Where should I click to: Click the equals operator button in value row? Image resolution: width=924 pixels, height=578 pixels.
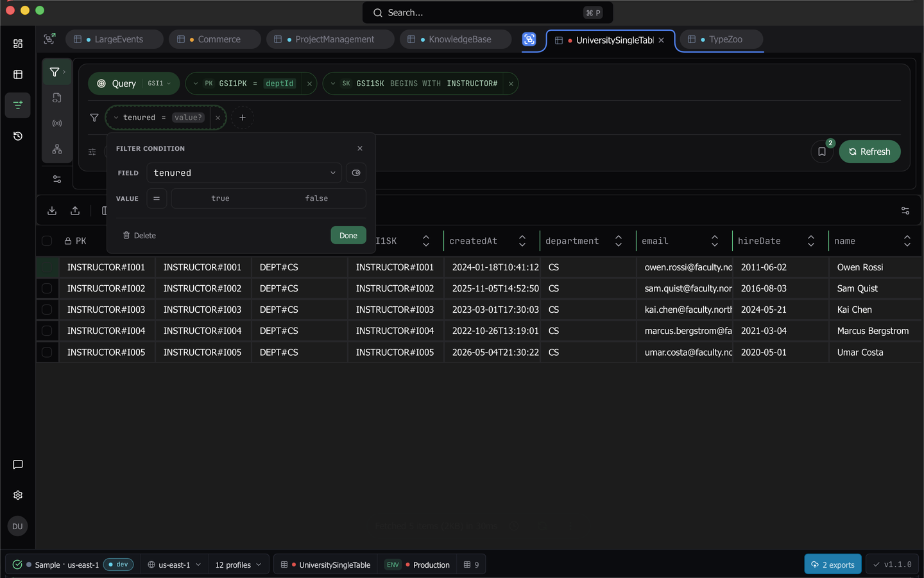[x=157, y=198]
